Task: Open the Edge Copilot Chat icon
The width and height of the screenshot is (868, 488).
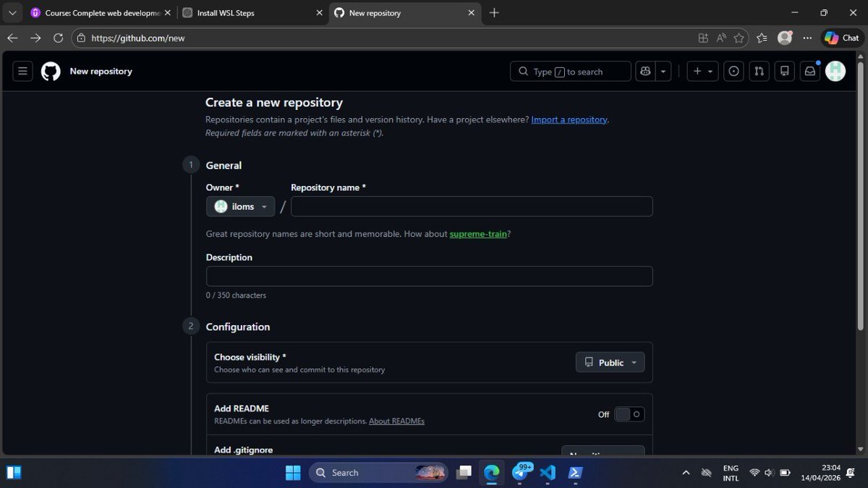Action: tap(841, 38)
